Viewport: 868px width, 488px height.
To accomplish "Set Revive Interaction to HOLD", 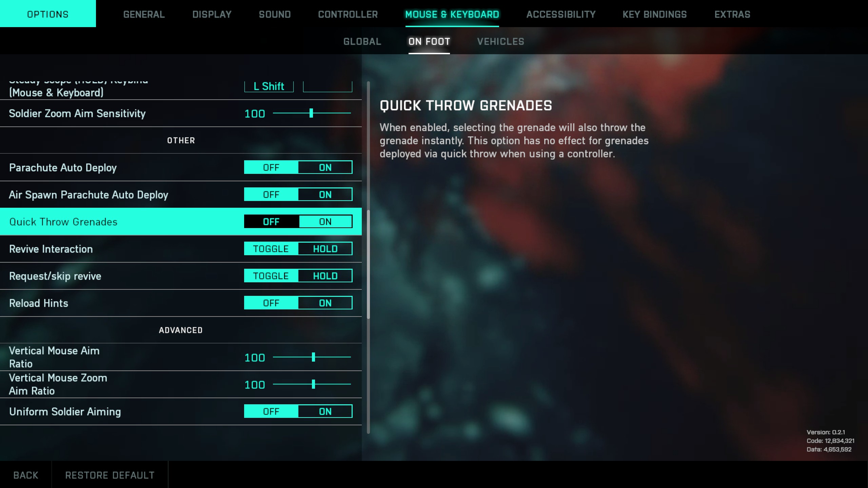I will pos(325,248).
